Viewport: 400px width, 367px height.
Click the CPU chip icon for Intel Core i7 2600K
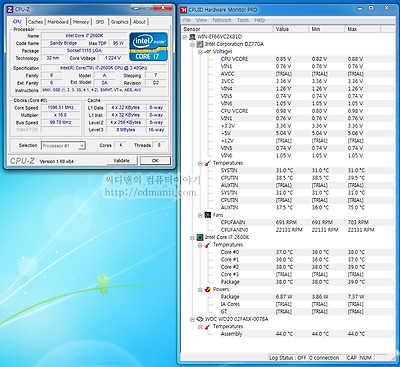[200, 237]
